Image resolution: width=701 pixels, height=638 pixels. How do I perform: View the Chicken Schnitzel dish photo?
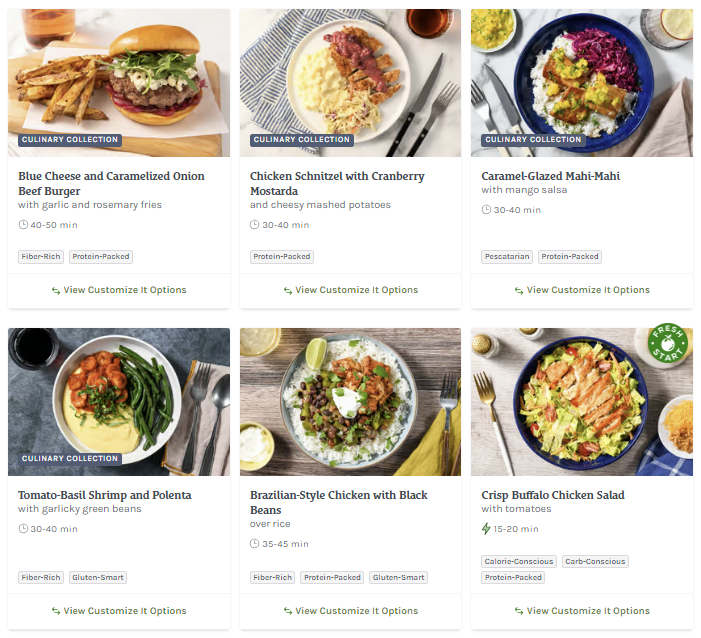coord(350,83)
